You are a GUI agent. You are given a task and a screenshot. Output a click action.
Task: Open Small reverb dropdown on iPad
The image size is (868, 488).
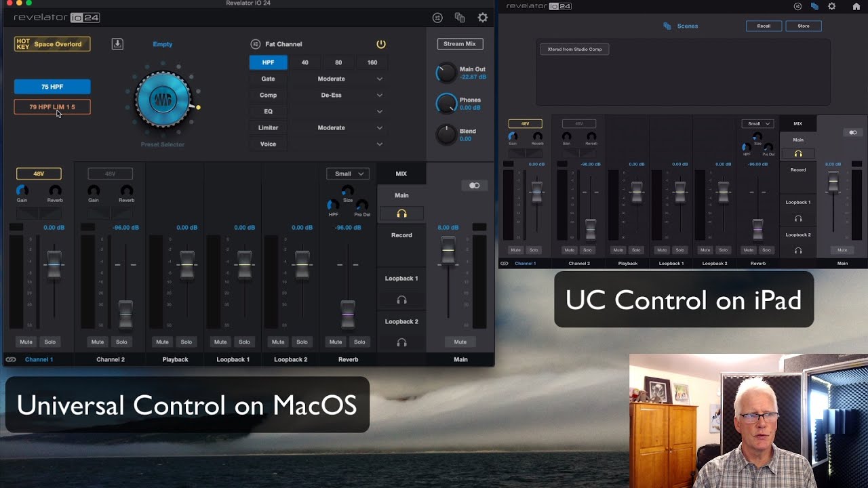point(757,124)
